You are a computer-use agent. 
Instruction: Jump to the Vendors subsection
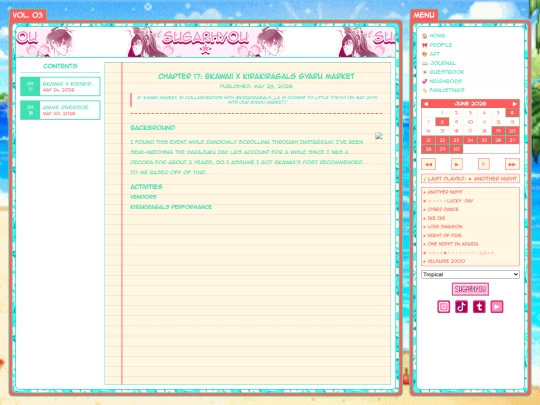143,197
